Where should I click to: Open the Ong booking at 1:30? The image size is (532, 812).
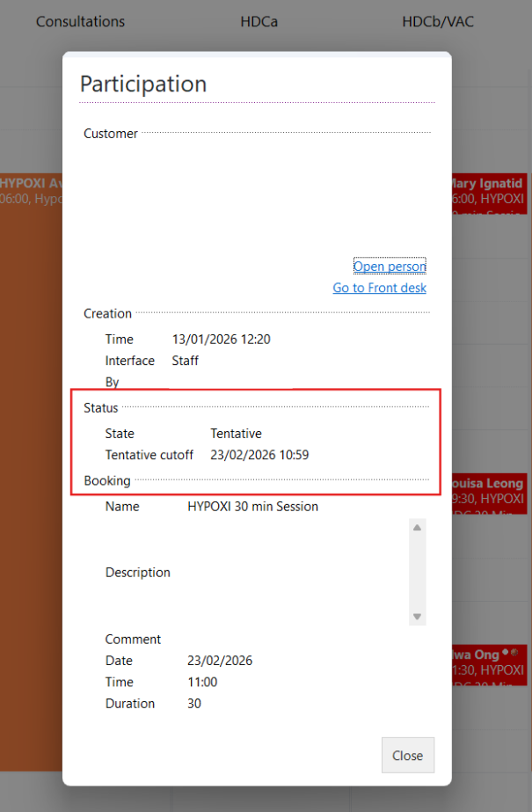click(x=489, y=664)
